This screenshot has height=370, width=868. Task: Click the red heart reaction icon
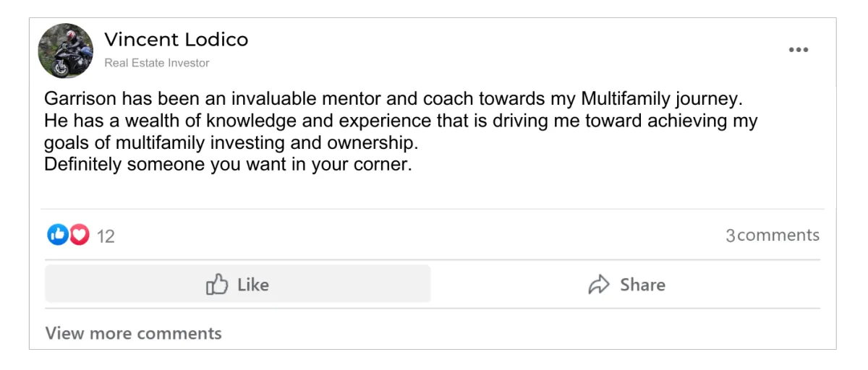pos(79,234)
